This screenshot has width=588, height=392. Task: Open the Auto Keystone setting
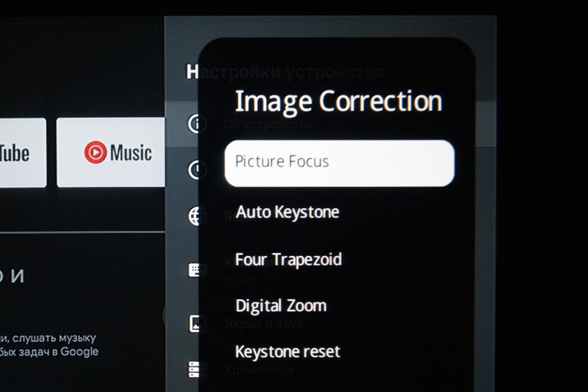(287, 212)
